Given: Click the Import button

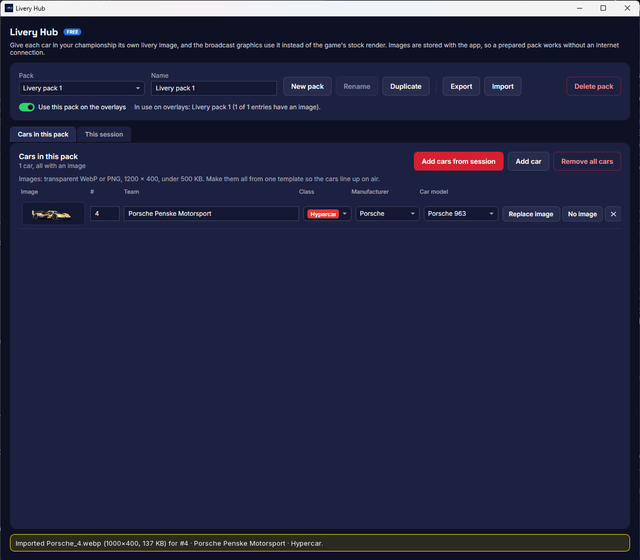Looking at the screenshot, I should point(502,87).
